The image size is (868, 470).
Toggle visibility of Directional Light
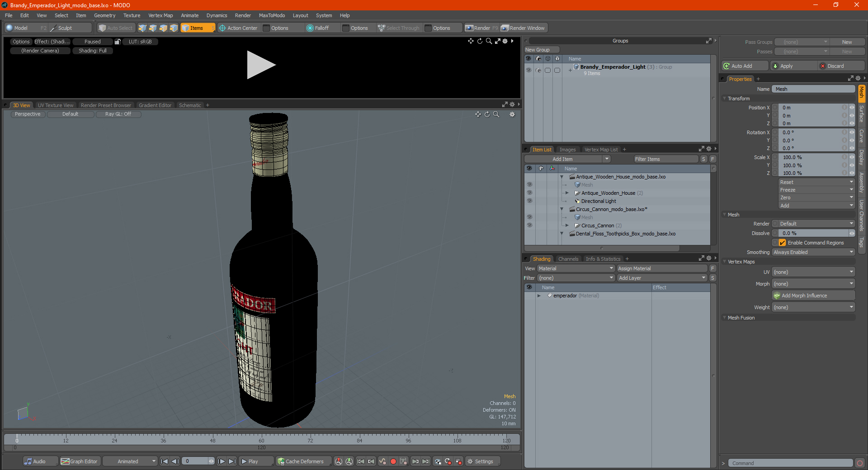point(529,201)
